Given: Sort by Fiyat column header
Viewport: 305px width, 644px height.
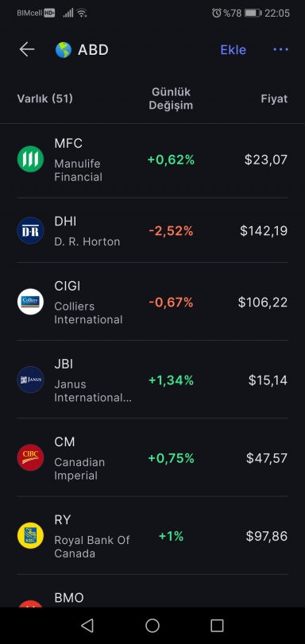Looking at the screenshot, I should (274, 98).
